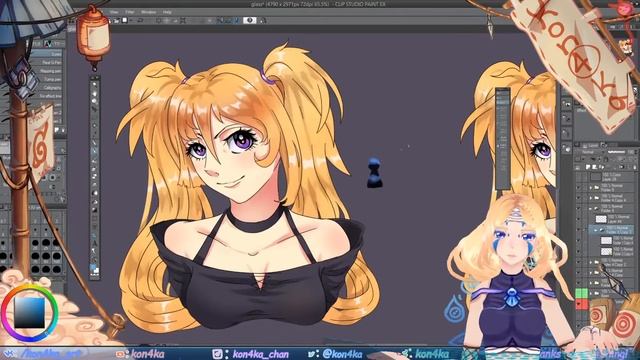Expand the folder just below Layer 28
This screenshot has width=640, height=360.
tap(591, 187)
